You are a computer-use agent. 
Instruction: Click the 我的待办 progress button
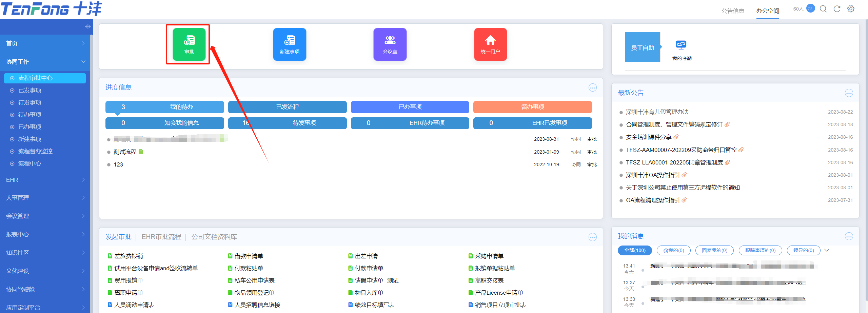(x=165, y=107)
